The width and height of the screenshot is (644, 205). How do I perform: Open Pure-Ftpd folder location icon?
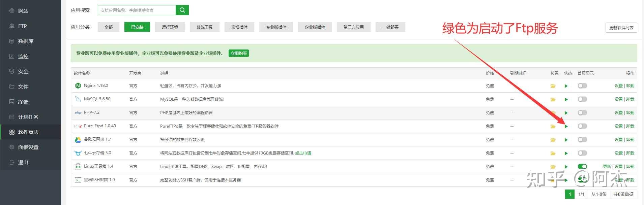pyautogui.click(x=553, y=126)
